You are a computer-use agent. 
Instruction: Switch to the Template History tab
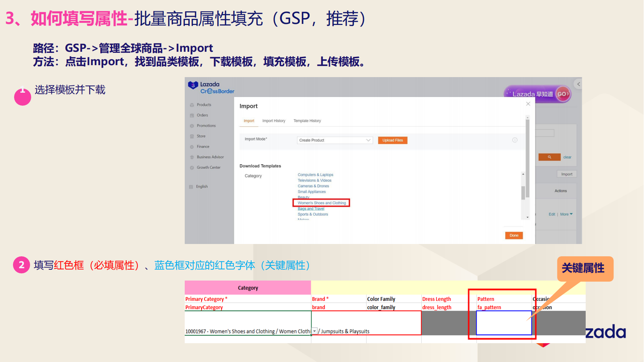[x=307, y=121]
